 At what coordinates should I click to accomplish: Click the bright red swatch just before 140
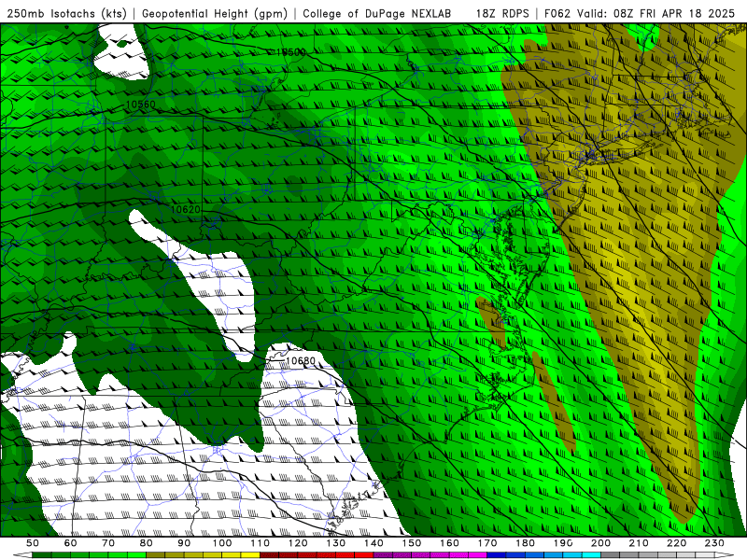tap(364, 555)
